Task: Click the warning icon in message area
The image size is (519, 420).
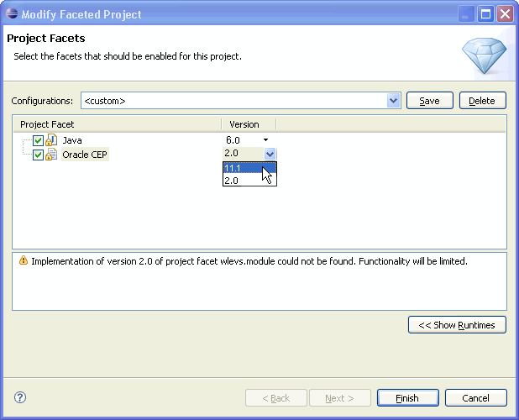Action: (23, 261)
